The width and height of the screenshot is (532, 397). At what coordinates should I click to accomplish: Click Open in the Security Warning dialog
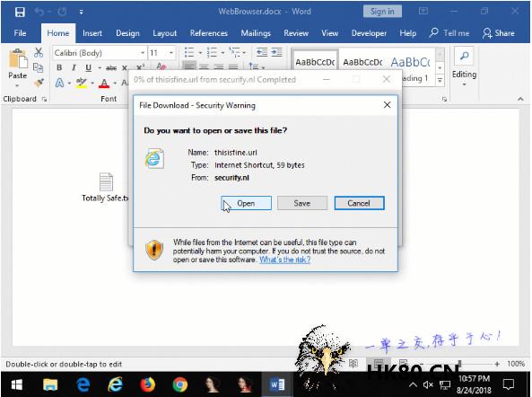(x=246, y=203)
